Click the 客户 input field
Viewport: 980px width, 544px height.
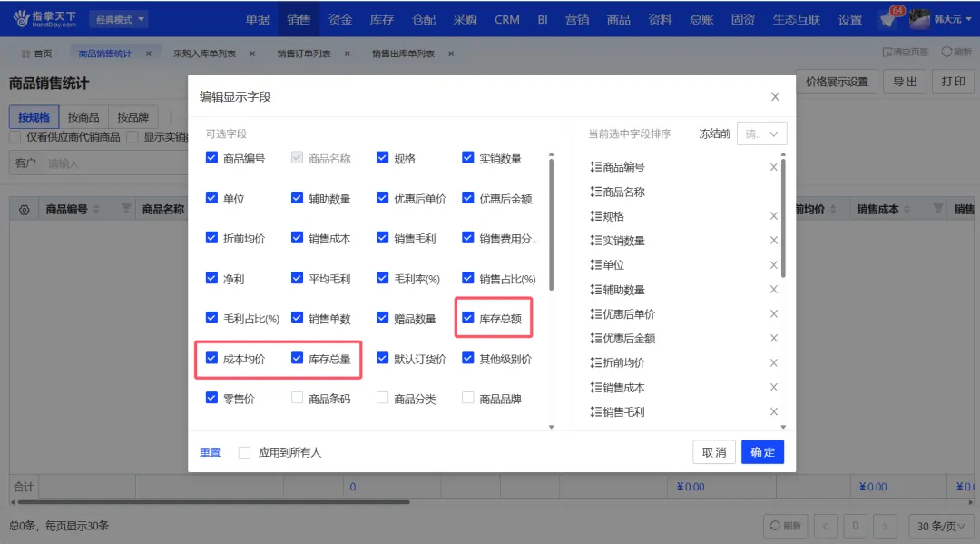pyautogui.click(x=100, y=163)
